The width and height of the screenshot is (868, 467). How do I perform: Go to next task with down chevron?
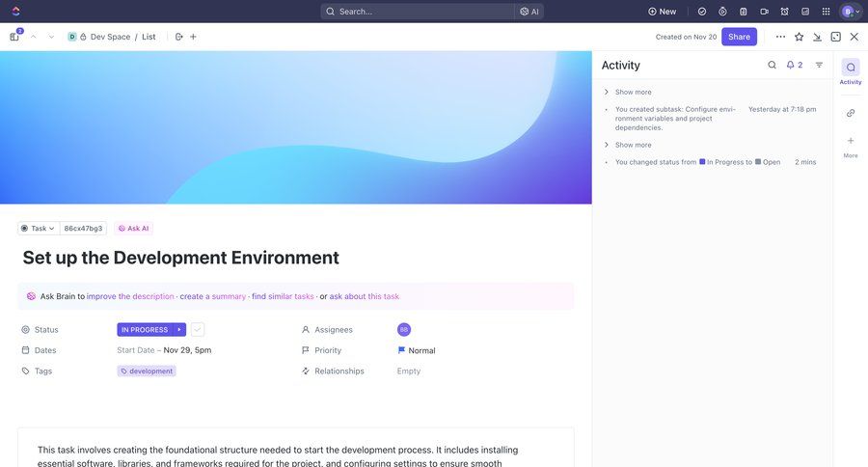pos(51,37)
